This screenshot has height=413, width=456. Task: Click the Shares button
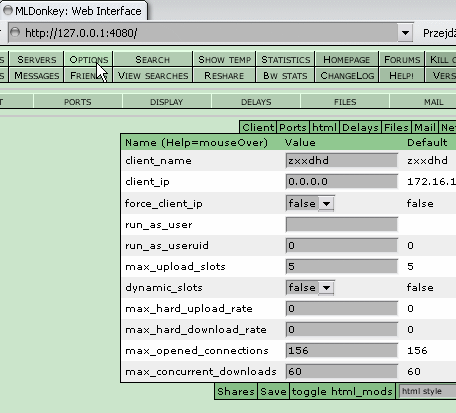pos(236,391)
